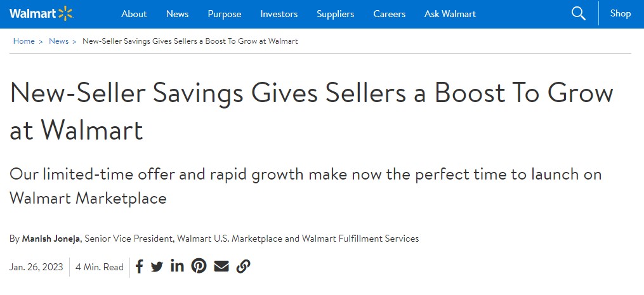The height and width of the screenshot is (295, 644).
Task: Open Ask Walmart page
Action: point(450,14)
